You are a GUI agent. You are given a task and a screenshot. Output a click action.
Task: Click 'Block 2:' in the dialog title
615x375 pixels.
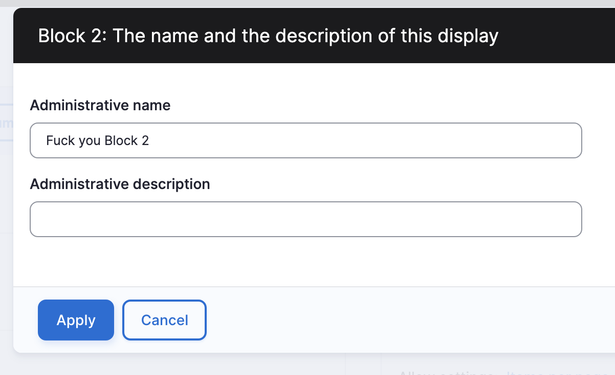click(x=72, y=36)
